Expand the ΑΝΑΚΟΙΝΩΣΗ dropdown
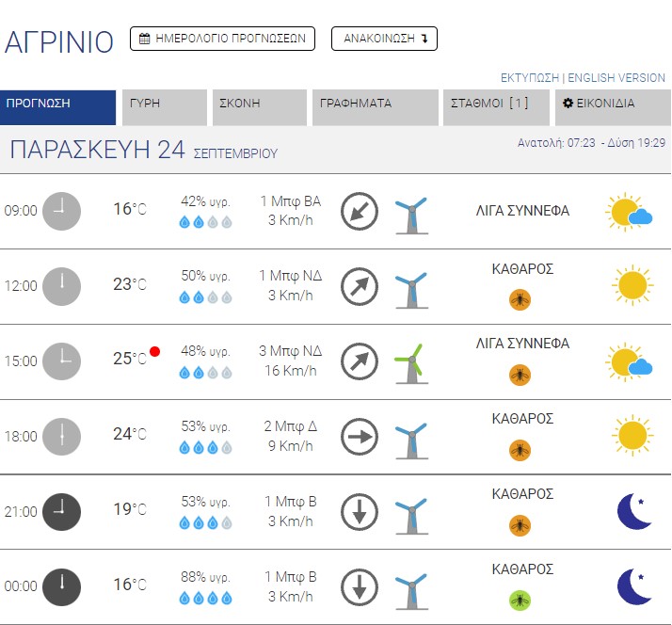The height and width of the screenshot is (625, 672). click(x=385, y=39)
